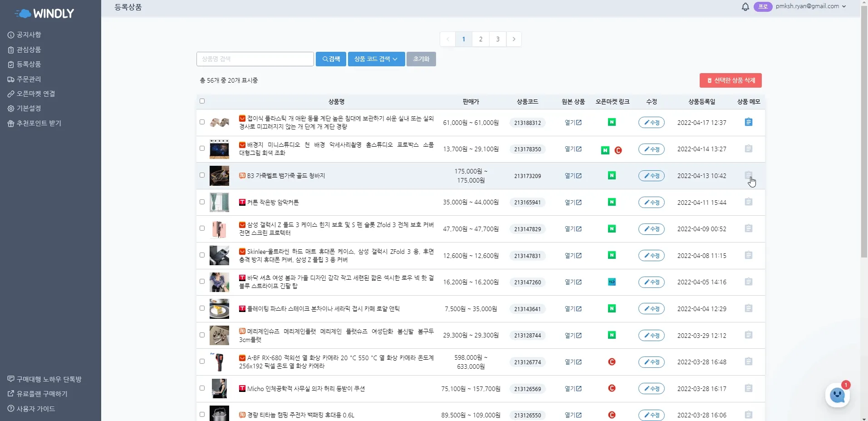
Task: Check the box for product 213188312
Action: tap(202, 122)
